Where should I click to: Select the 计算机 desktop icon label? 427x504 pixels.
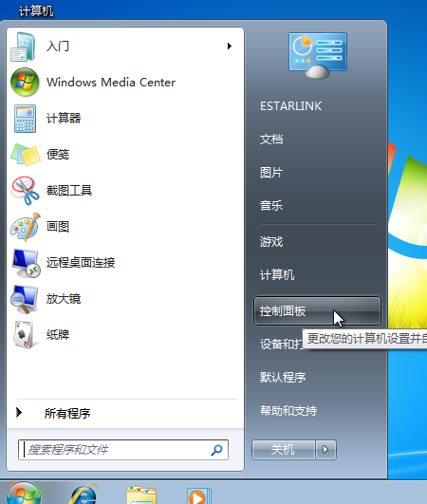(36, 11)
